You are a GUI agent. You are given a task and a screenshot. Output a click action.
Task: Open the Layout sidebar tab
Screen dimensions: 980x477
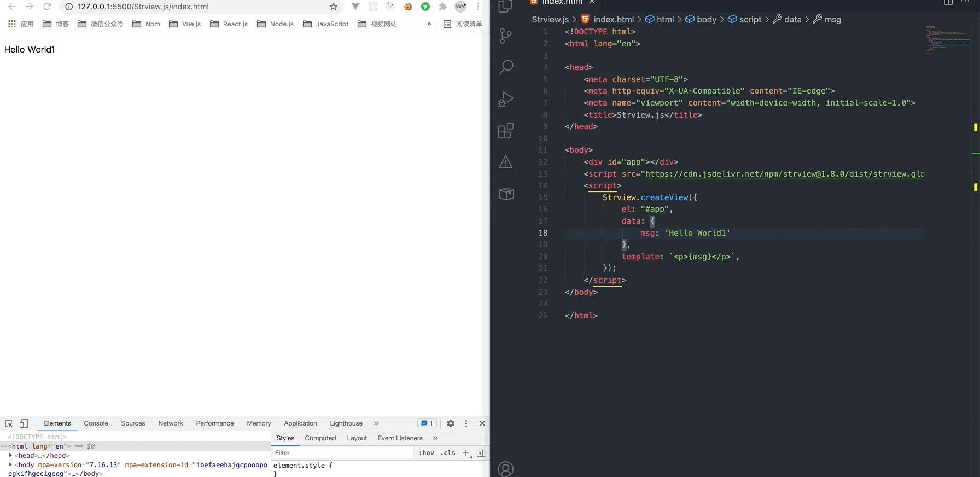[357, 438]
